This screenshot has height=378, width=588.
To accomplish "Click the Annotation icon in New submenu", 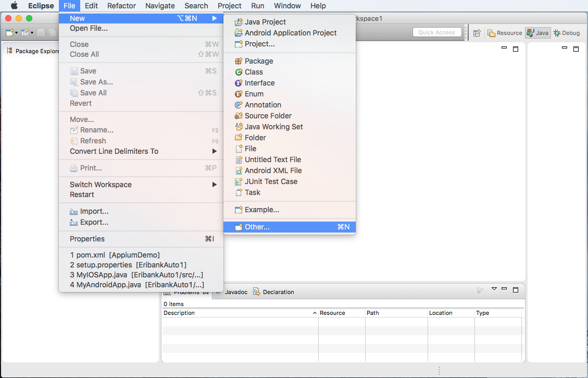I will [238, 105].
